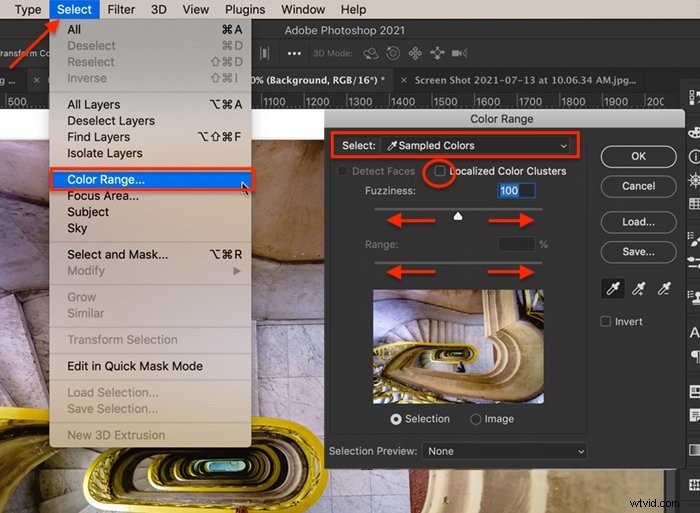Tick the Invert checkbox

click(605, 321)
